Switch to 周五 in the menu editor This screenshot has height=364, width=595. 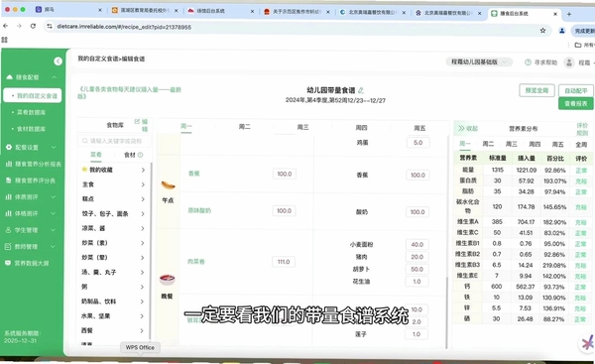tap(419, 128)
